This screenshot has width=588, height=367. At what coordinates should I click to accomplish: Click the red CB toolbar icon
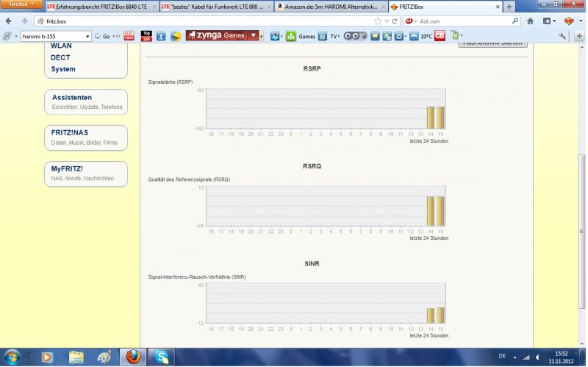point(440,36)
